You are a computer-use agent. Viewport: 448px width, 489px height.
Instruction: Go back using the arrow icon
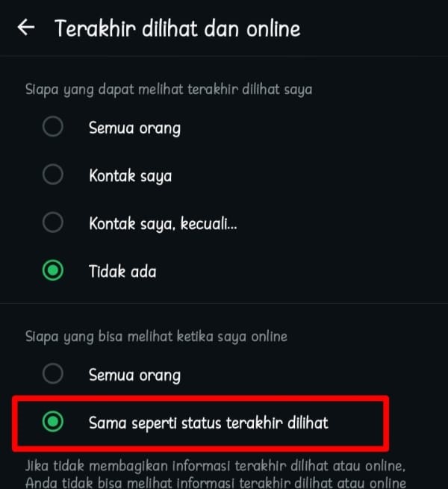[x=26, y=28]
